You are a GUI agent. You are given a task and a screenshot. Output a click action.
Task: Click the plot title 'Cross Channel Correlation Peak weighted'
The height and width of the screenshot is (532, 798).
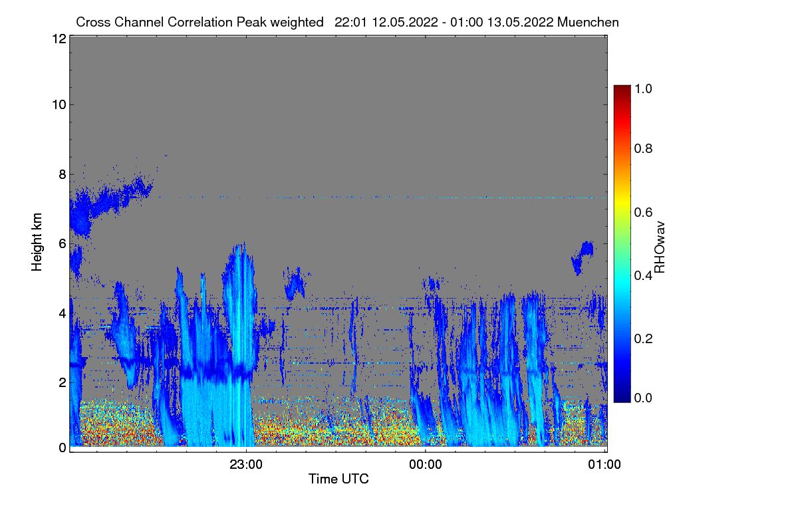coord(199,22)
